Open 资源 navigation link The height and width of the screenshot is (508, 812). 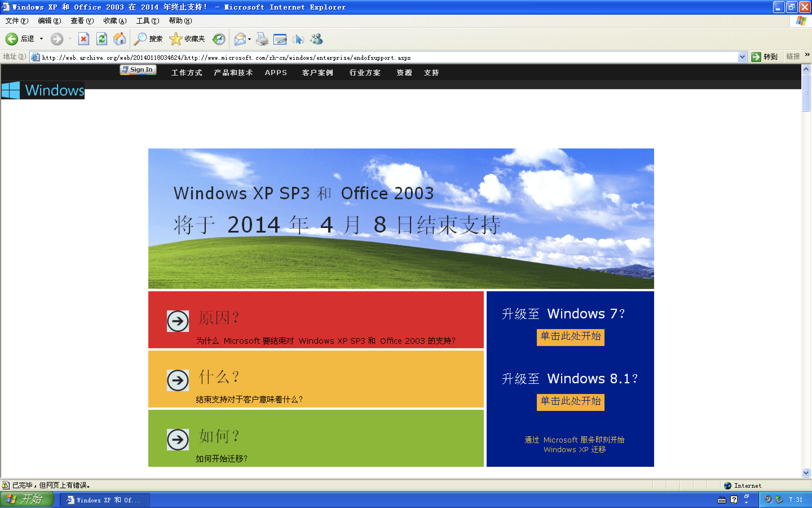[404, 73]
